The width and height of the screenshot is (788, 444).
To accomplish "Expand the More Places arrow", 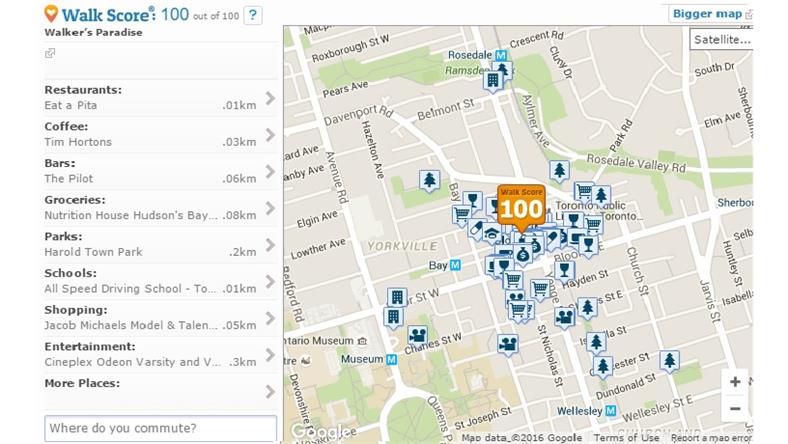I will [x=270, y=391].
